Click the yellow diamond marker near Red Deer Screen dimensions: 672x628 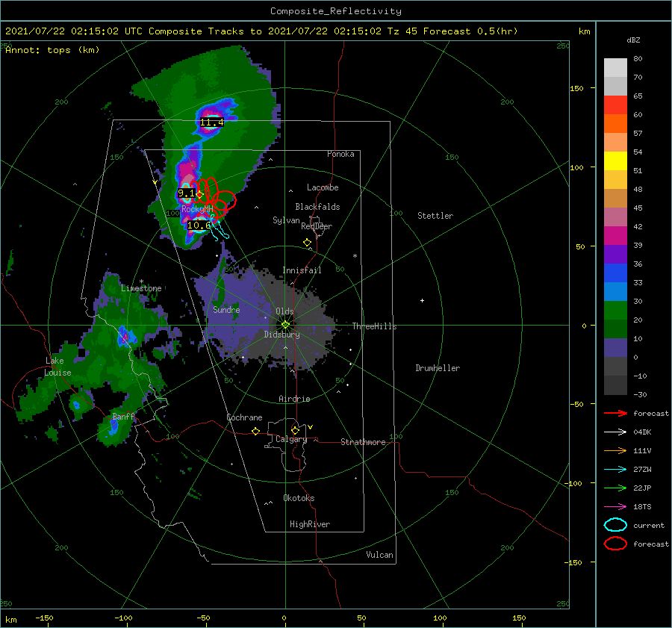(307, 243)
